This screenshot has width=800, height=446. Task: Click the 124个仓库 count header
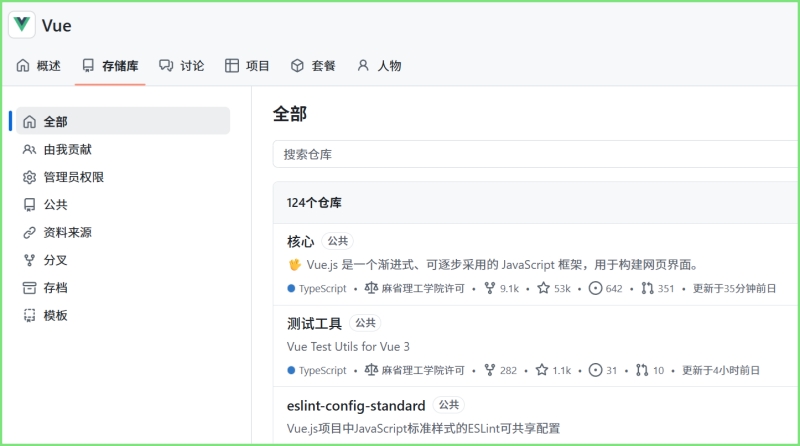(x=314, y=203)
